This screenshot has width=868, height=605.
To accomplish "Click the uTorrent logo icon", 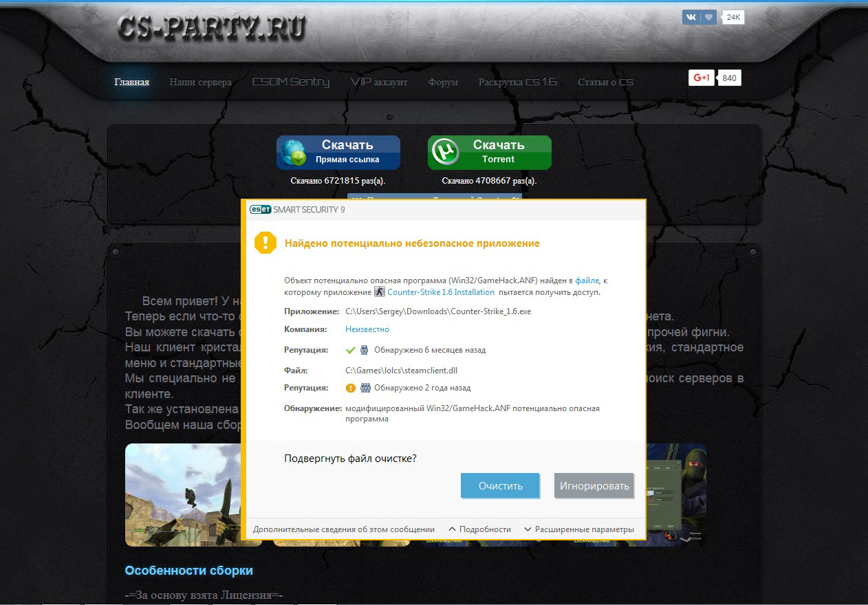I will [446, 153].
